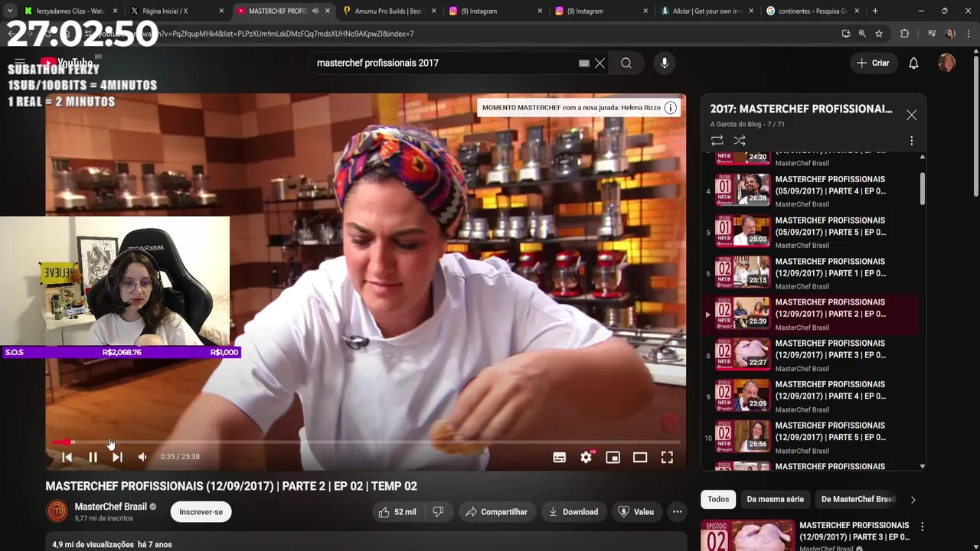Go to previous video in player

[x=67, y=457]
